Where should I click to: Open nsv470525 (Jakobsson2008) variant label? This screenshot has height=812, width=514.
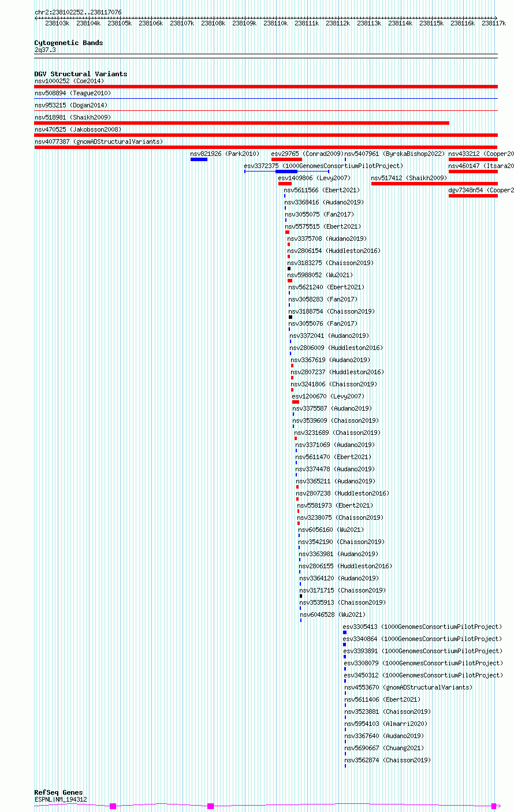(78, 129)
